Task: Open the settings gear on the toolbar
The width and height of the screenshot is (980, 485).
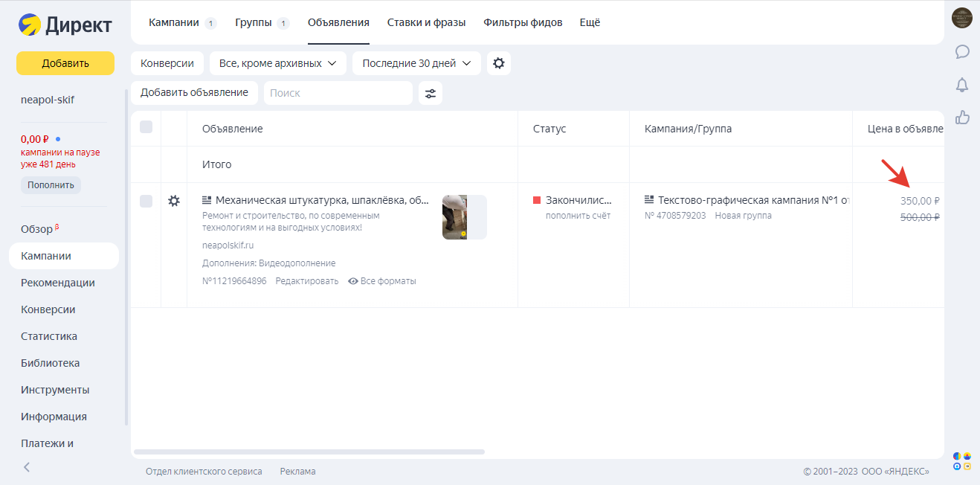Action: click(498, 63)
